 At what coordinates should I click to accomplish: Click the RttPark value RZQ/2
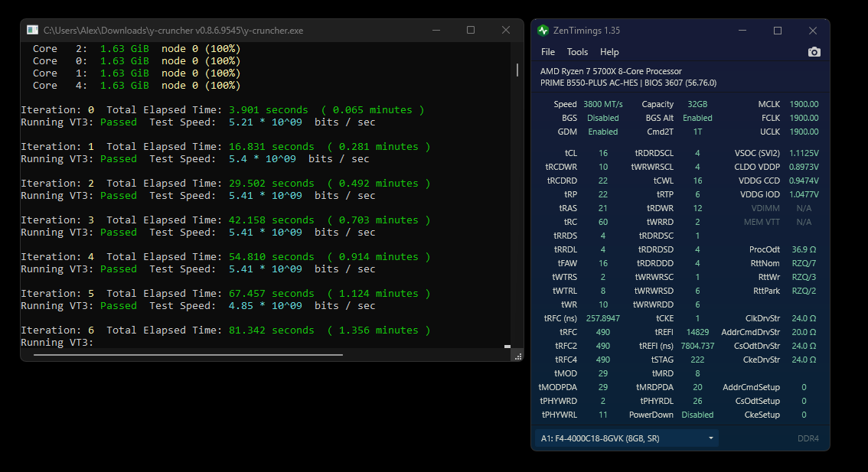(804, 291)
